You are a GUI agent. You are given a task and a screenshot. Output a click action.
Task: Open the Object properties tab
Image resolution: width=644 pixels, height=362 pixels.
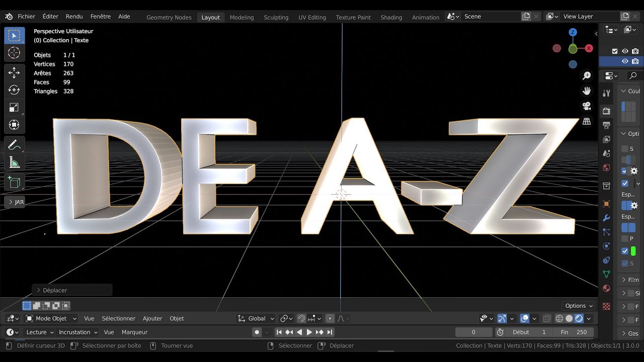(606, 204)
